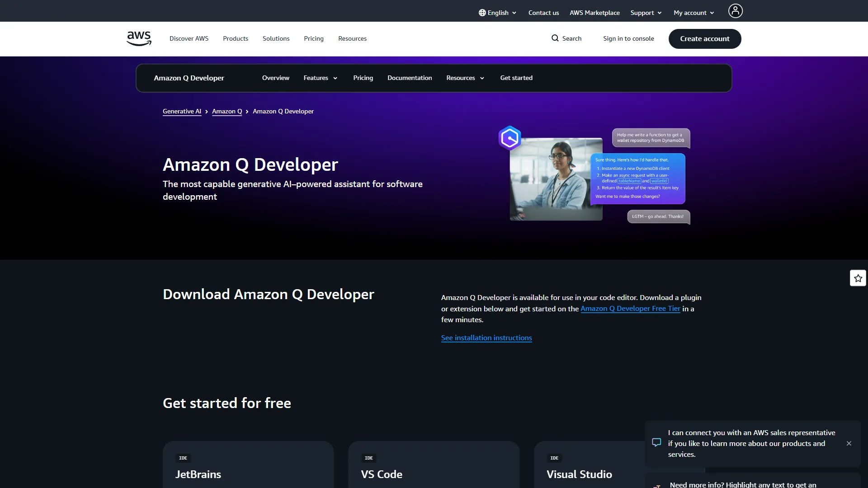
Task: Click the 'Download Amazon Q Developer' heading
Action: coord(269,294)
